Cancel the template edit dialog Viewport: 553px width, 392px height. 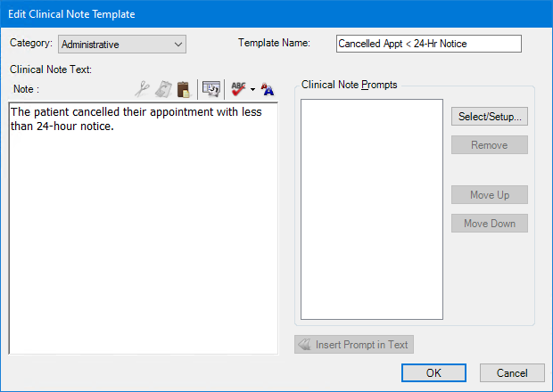[x=512, y=373]
